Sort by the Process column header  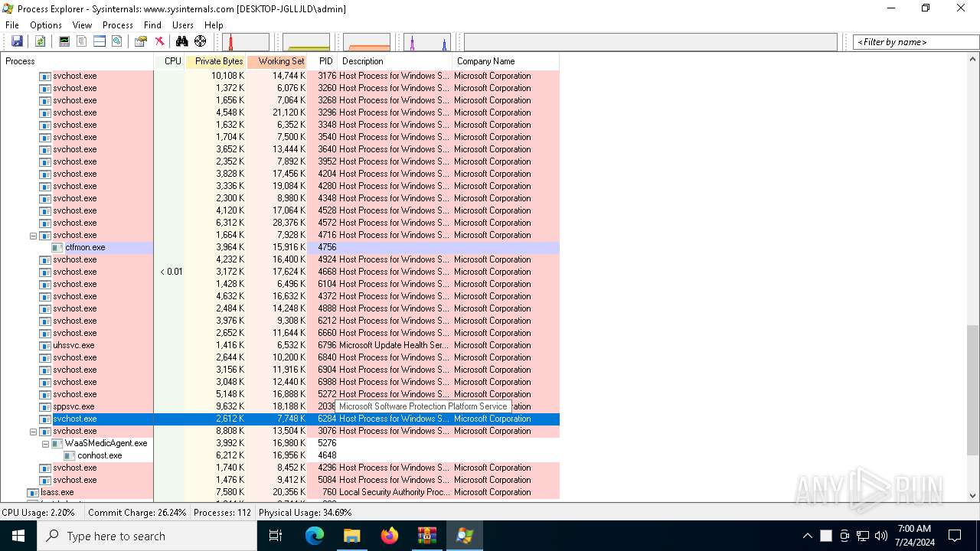tap(78, 61)
